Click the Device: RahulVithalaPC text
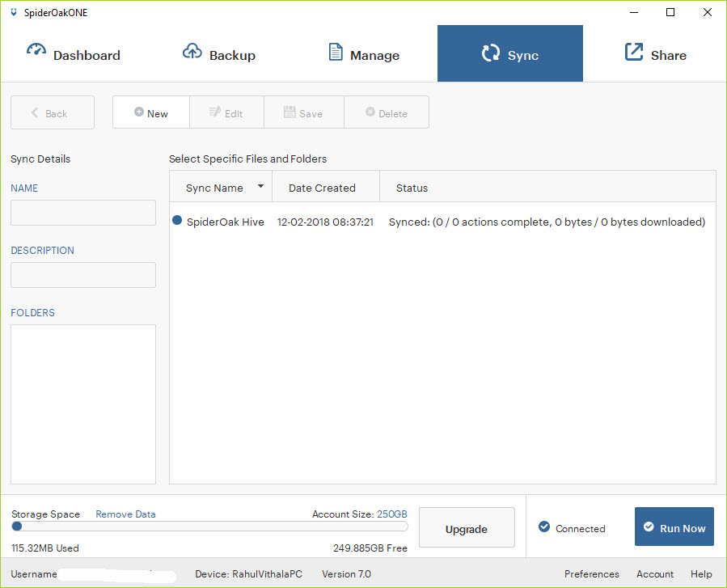 point(248,574)
